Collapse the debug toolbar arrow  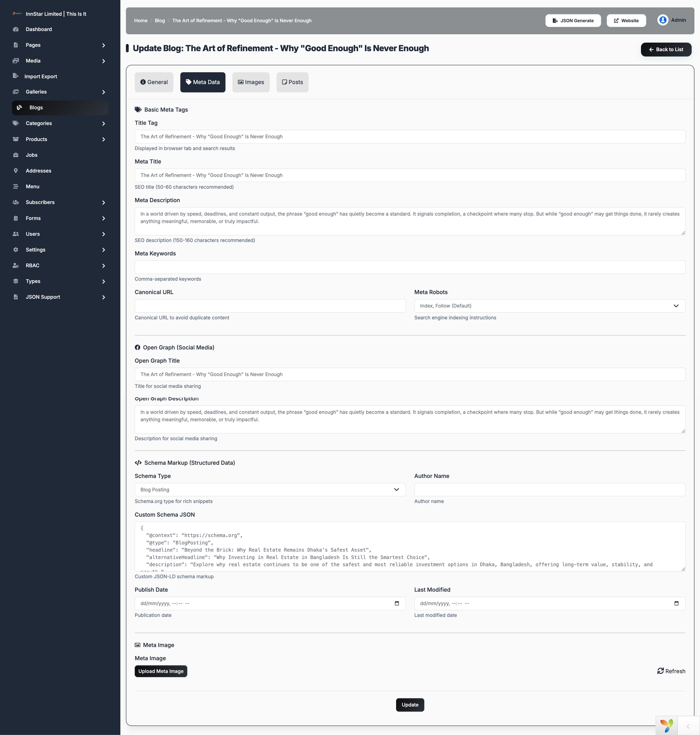click(x=688, y=726)
